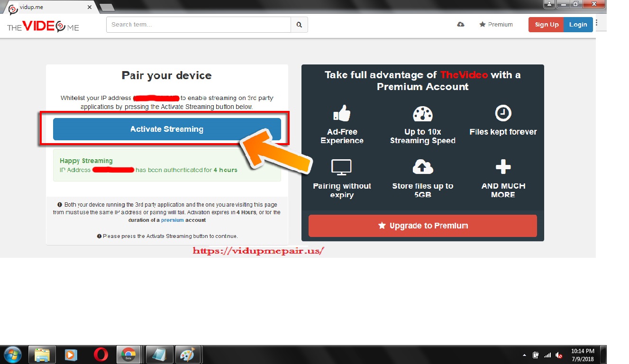Image resolution: width=629 pixels, height=364 pixels.
Task: Click the Store files cloud upload icon
Action: [422, 167]
